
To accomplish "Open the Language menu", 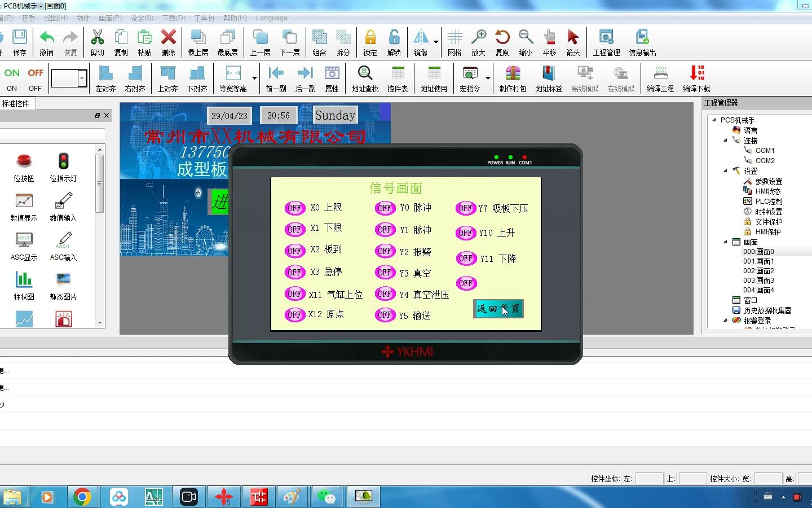I will click(x=271, y=18).
